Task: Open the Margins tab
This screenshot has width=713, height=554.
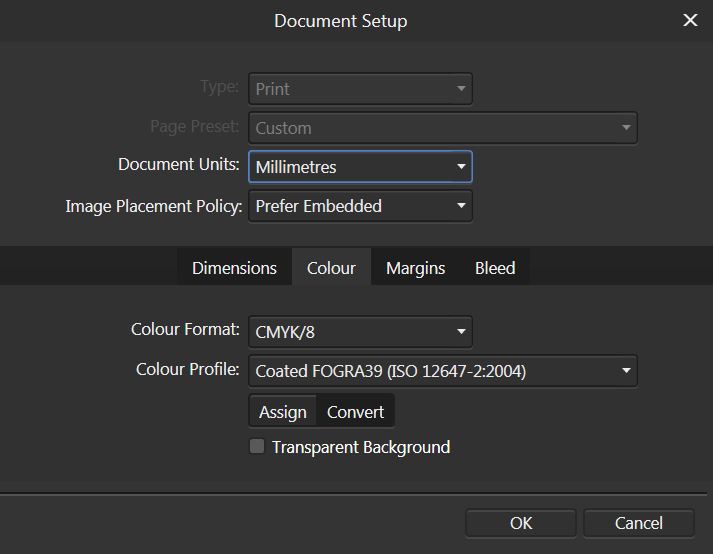Action: (x=415, y=268)
